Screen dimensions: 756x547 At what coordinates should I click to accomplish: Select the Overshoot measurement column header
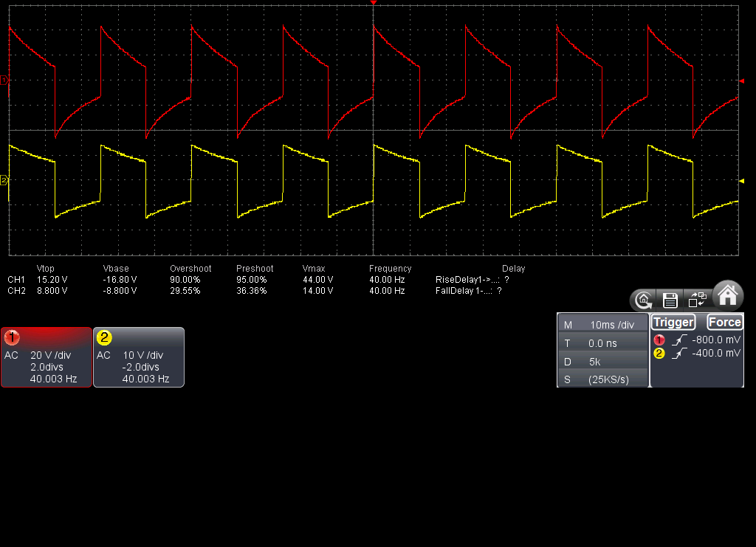coord(190,269)
